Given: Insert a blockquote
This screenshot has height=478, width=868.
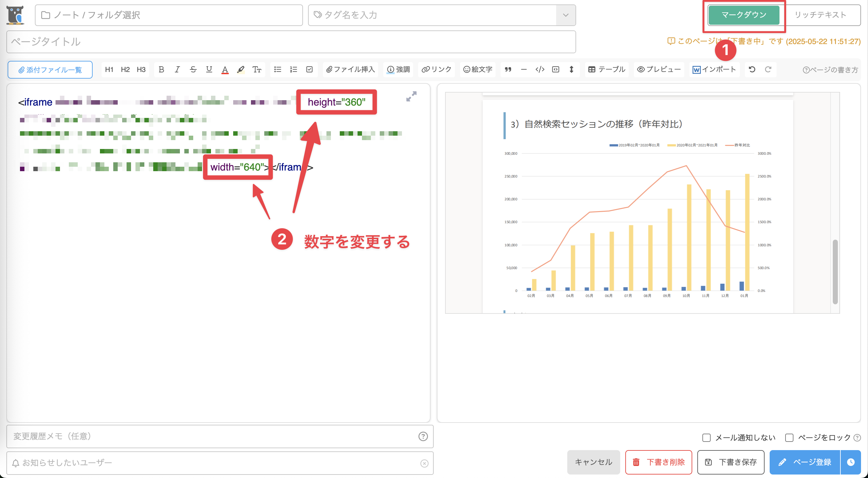Looking at the screenshot, I should (x=508, y=69).
